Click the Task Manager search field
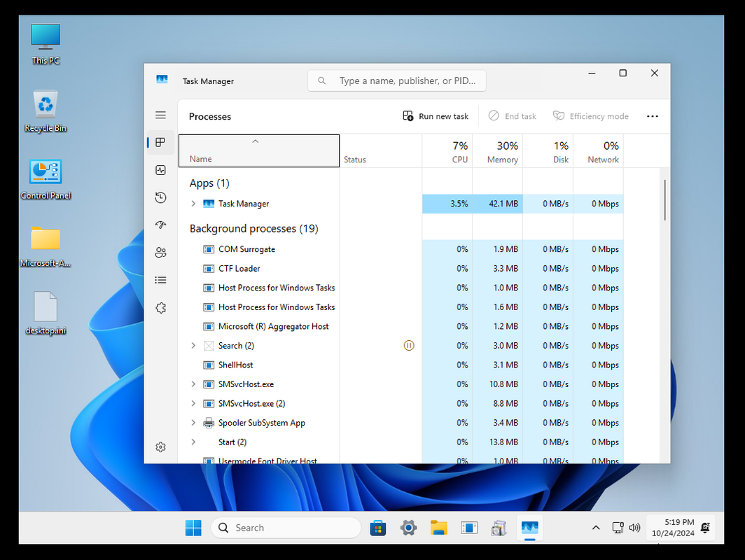 pos(397,80)
